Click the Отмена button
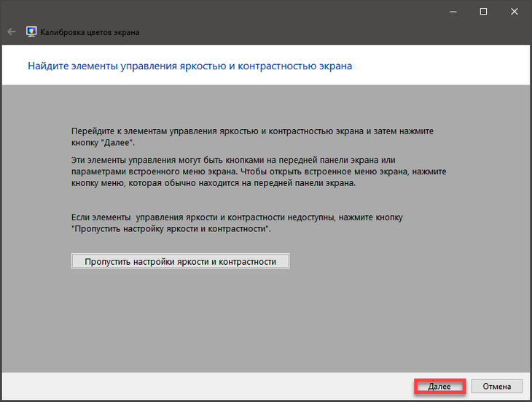This screenshot has width=532, height=402. click(497, 387)
